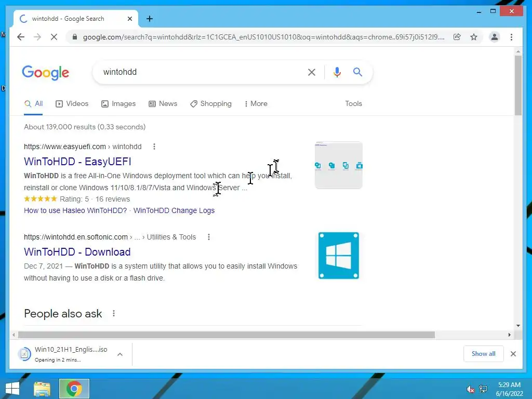
Task: Open search Tools
Action: 353,103
